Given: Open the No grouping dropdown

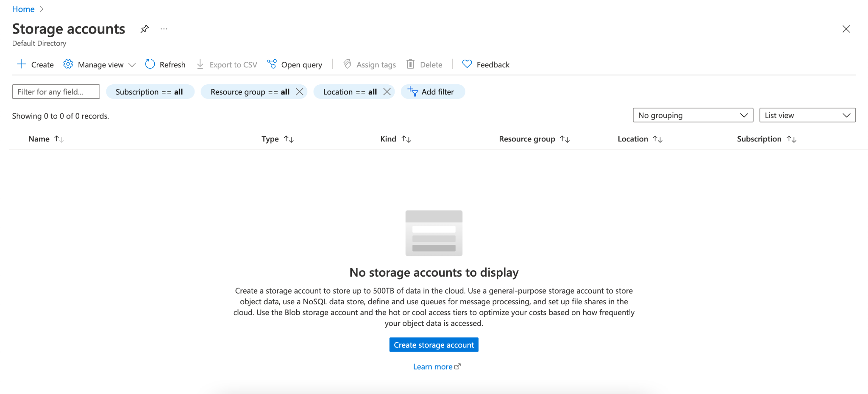Looking at the screenshot, I should point(693,115).
